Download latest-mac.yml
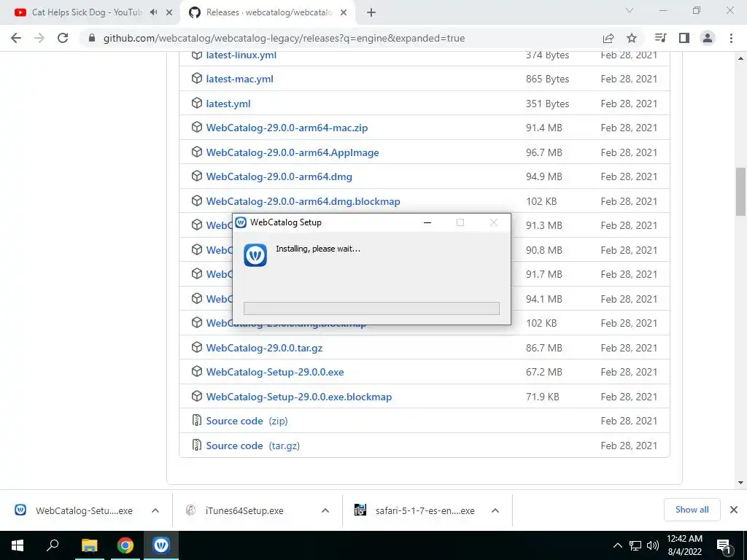This screenshot has height=560, width=747. click(239, 79)
